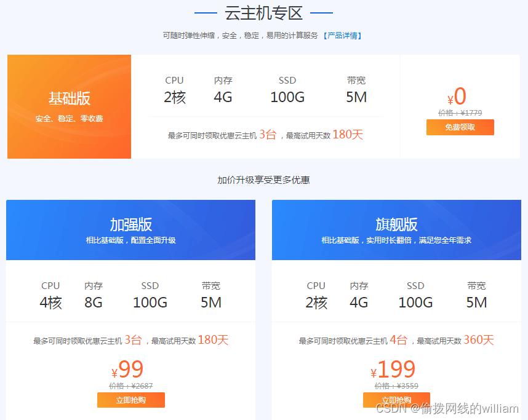Click the 360天 trial days text
Screen dimensions: 528x420
479,340
